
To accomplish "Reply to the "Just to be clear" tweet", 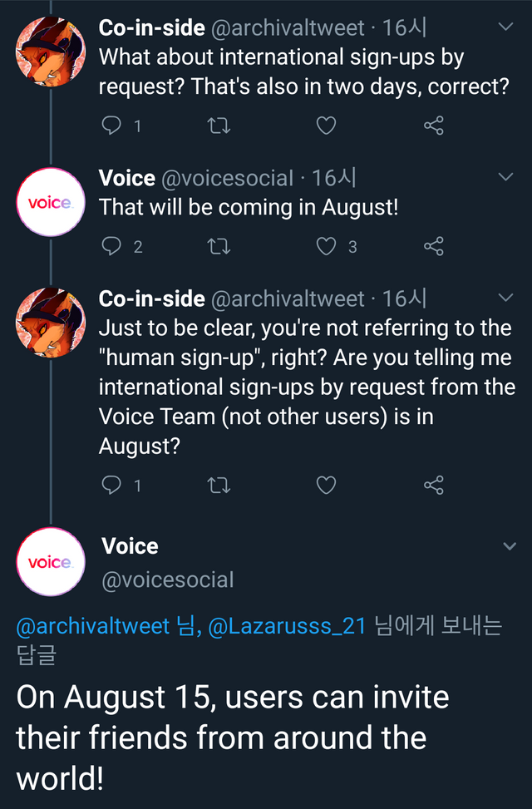I will (x=111, y=485).
